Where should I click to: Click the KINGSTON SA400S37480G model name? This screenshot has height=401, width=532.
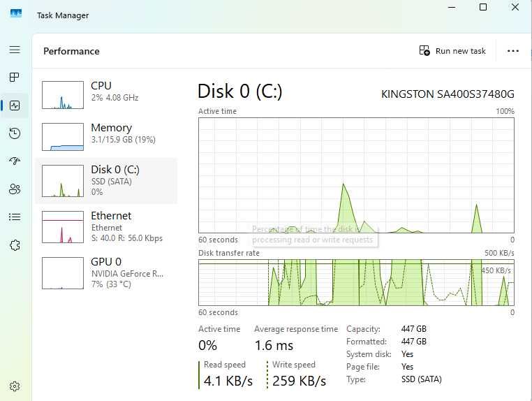[x=448, y=94]
